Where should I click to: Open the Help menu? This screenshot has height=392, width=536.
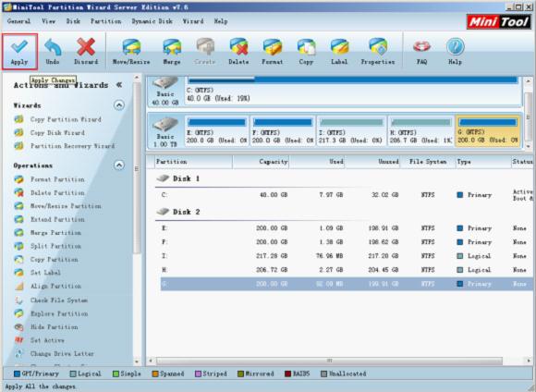pyautogui.click(x=221, y=21)
